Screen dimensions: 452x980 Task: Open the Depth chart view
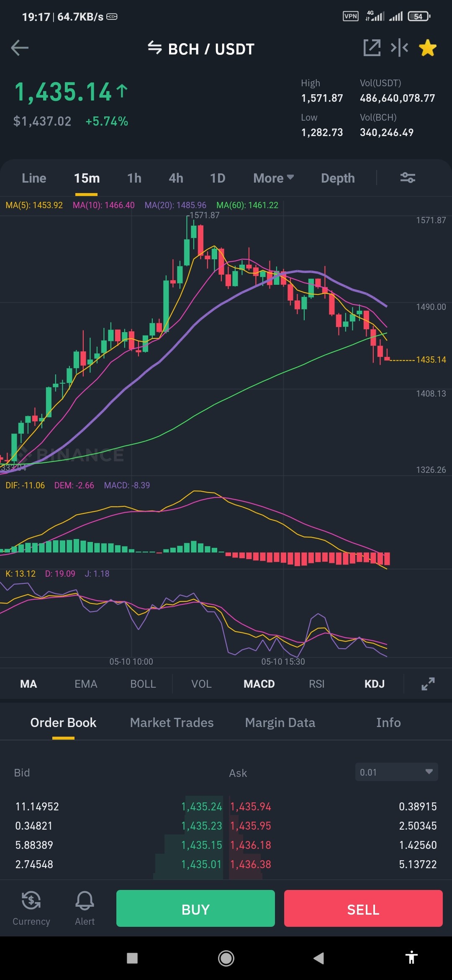tap(338, 178)
